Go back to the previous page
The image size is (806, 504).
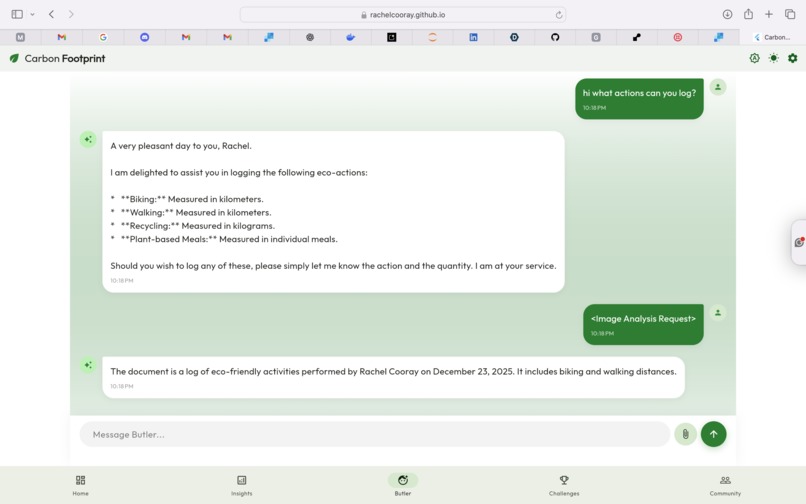coord(51,14)
